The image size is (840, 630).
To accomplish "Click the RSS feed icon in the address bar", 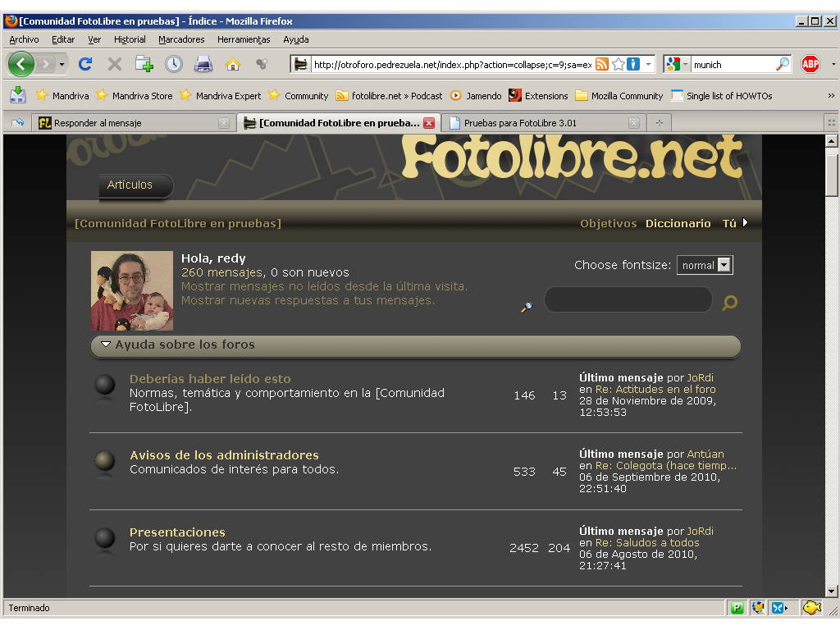I will click(x=602, y=64).
